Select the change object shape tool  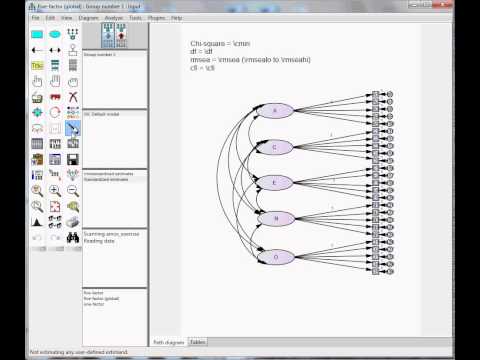[x=37, y=113]
